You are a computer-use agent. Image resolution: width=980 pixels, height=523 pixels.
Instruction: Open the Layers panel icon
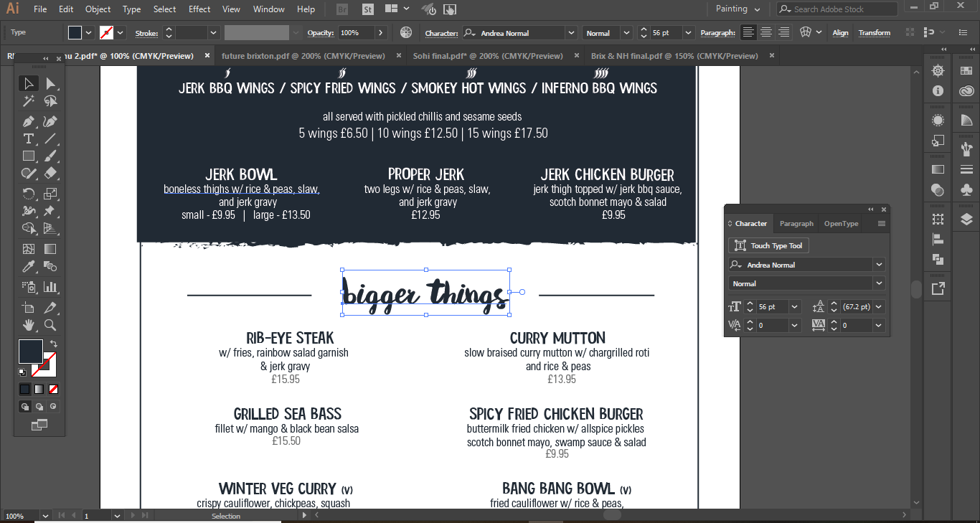[x=966, y=220]
